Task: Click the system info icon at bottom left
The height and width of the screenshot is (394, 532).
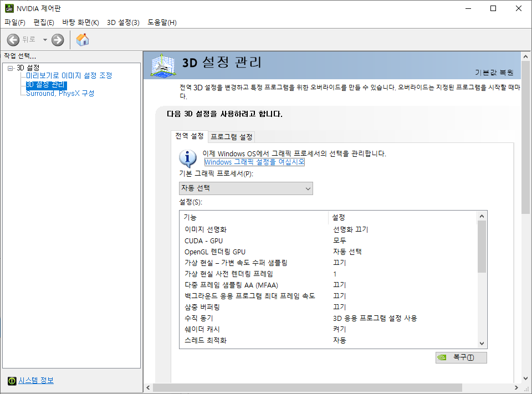Action: pyautogui.click(x=12, y=381)
